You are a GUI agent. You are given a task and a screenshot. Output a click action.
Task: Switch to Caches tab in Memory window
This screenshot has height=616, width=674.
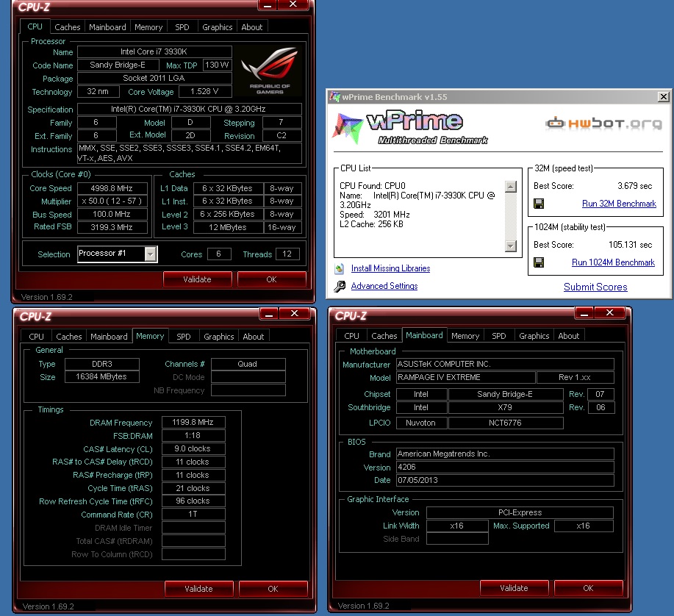click(x=69, y=337)
